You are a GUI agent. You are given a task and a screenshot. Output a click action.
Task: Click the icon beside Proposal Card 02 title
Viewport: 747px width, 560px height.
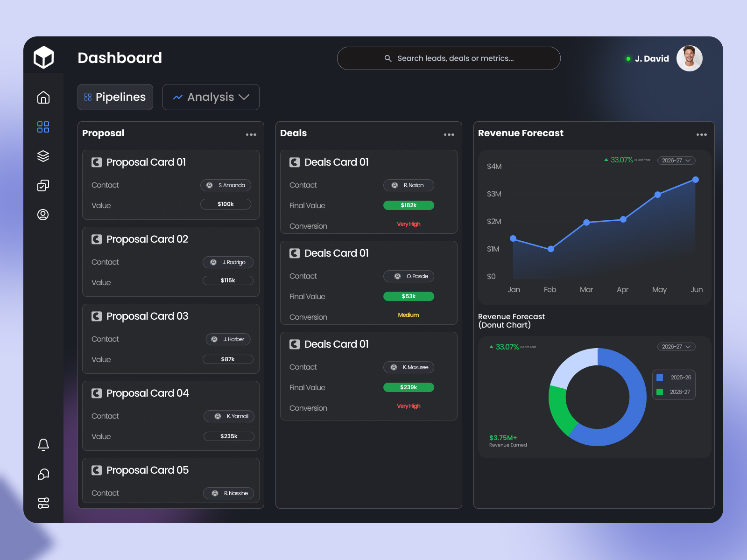coord(97,239)
